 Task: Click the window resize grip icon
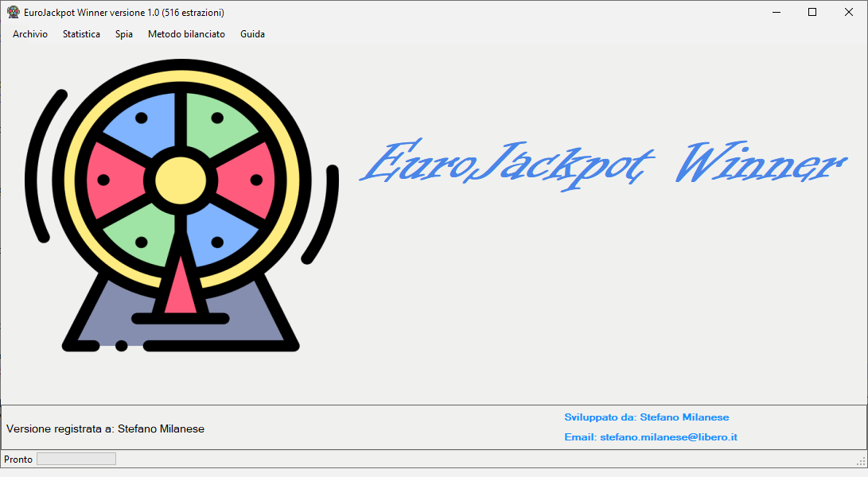click(x=861, y=461)
